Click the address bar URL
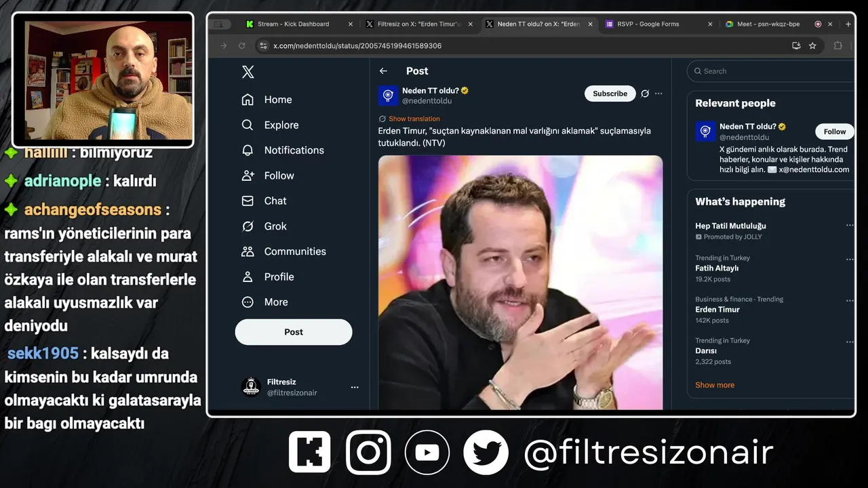This screenshot has height=488, width=868. point(357,45)
